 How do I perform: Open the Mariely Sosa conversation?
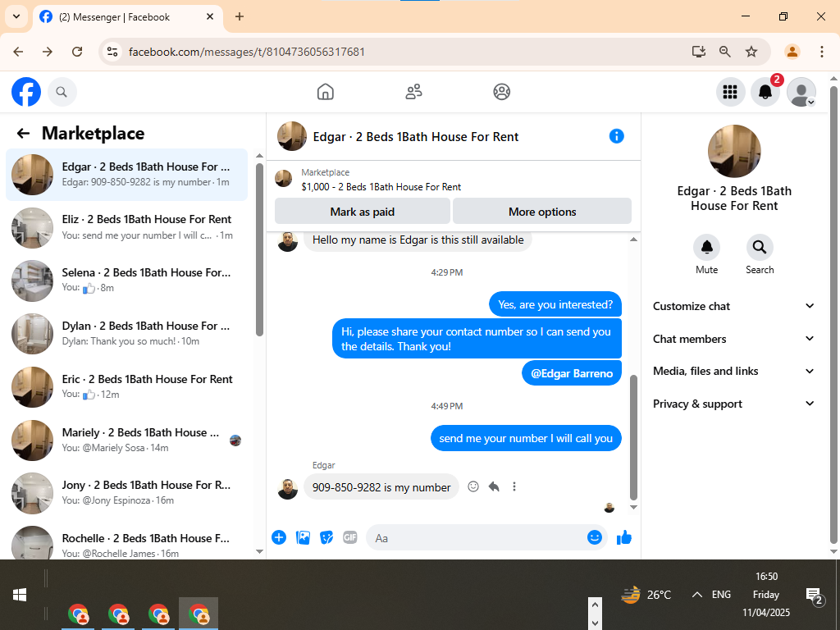point(126,440)
